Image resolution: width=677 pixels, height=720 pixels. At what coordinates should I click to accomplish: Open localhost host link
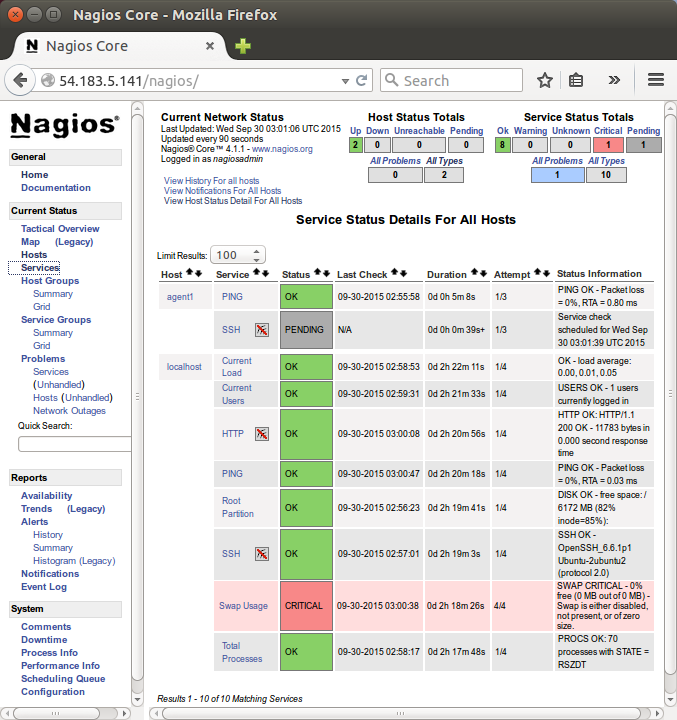pyautogui.click(x=184, y=367)
